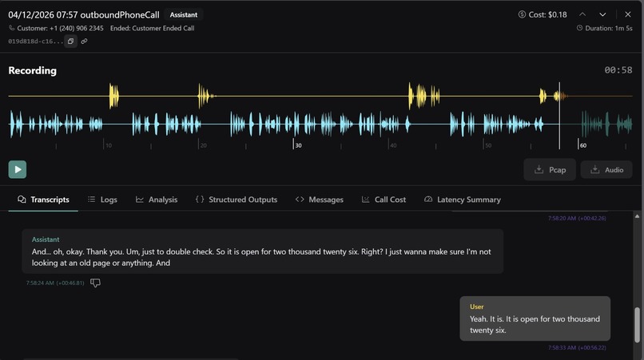Click the Ended: Customer Ended Call text
The image size is (644, 360).
[153, 28]
